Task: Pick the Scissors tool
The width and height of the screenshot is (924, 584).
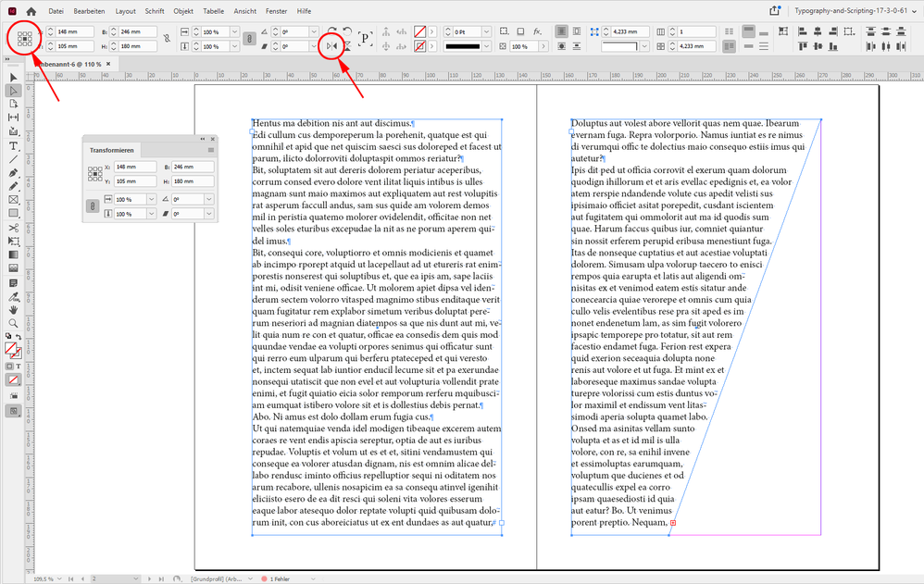Action: point(14,227)
